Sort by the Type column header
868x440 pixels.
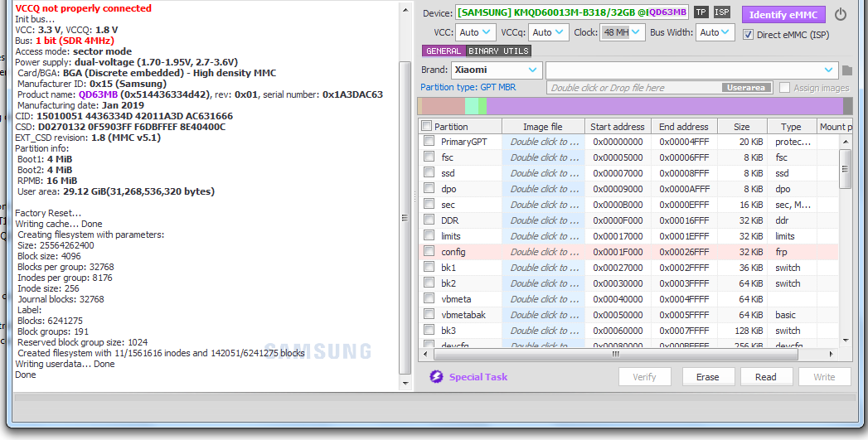click(x=791, y=127)
